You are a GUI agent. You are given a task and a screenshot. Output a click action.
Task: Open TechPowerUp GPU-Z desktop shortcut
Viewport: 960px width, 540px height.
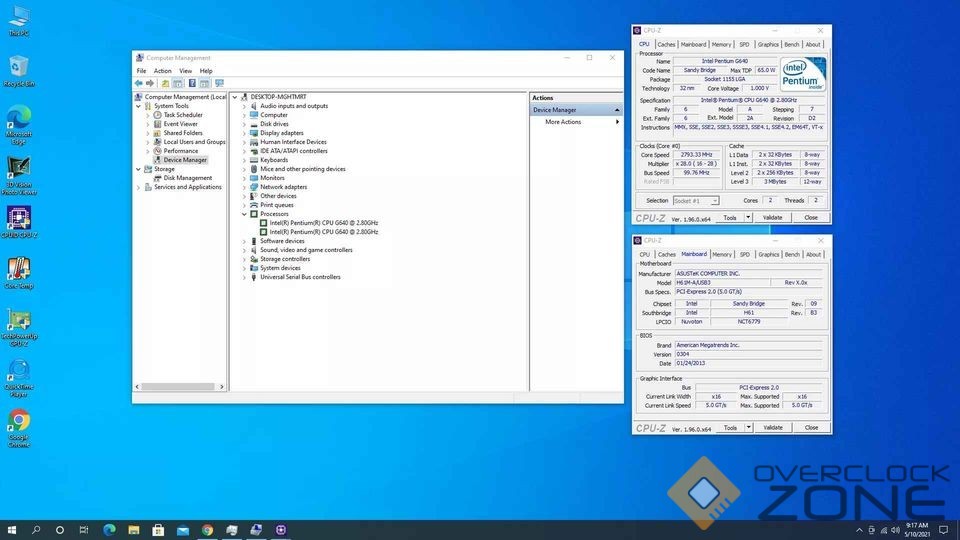(19, 328)
